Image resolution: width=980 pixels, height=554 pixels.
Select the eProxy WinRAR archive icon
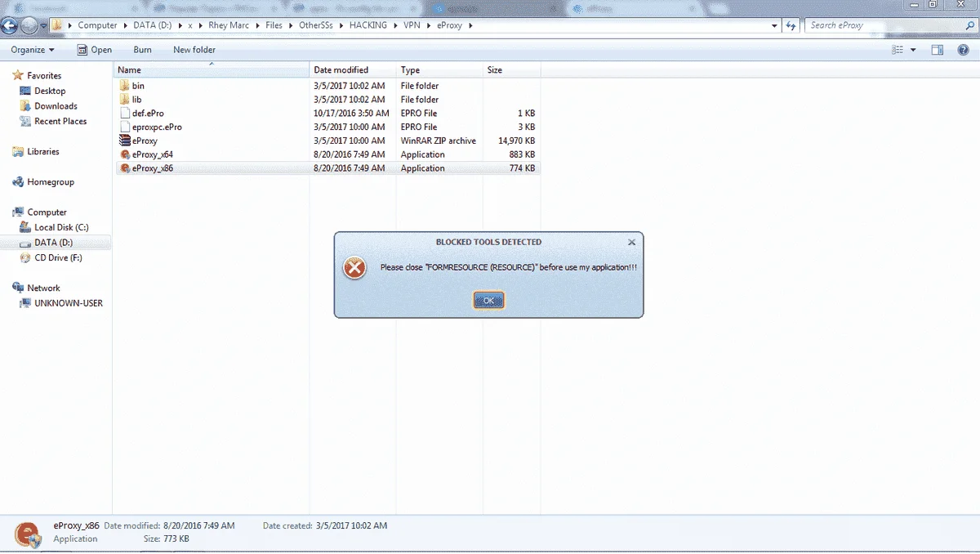pyautogui.click(x=124, y=141)
